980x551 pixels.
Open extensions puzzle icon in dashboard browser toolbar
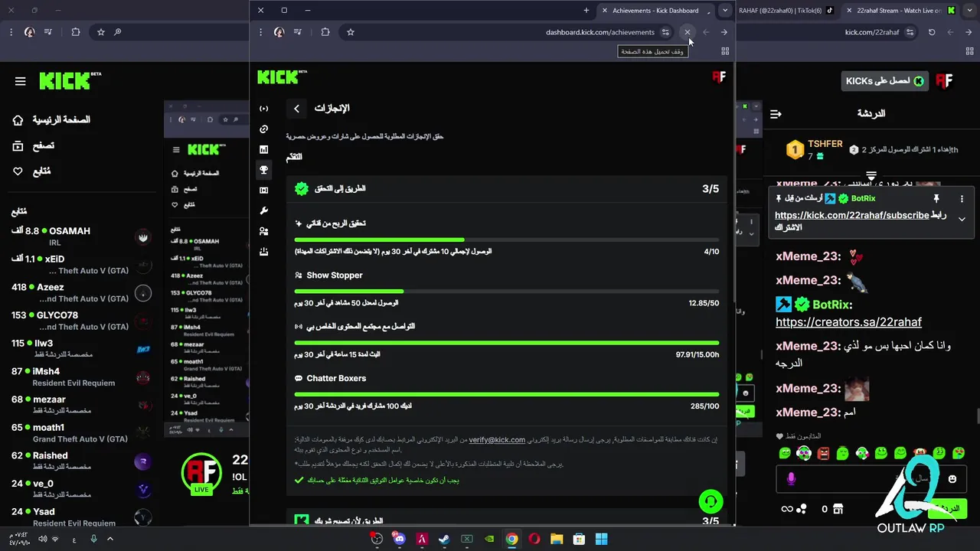[325, 32]
